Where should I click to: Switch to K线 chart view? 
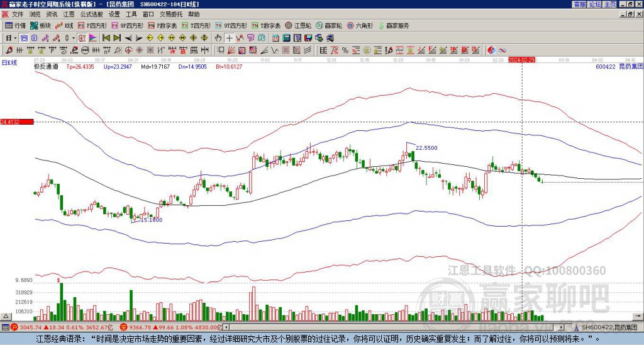click(65, 25)
